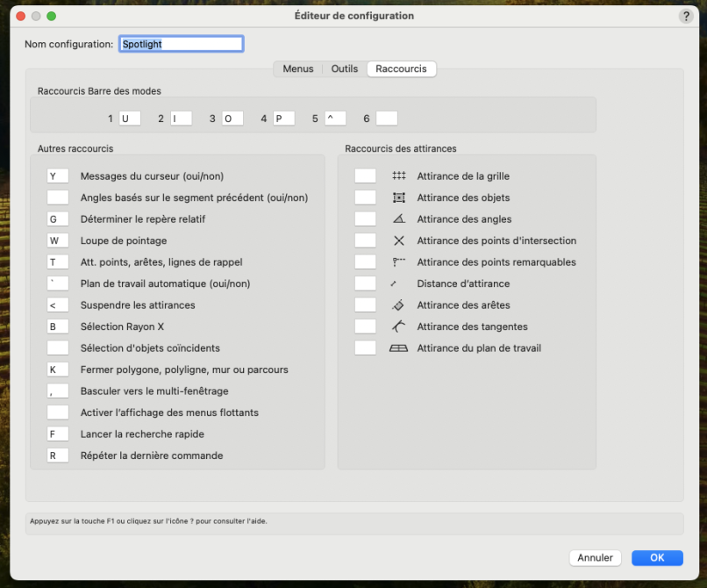707x588 pixels.
Task: Open the Outils tab
Action: [x=344, y=68]
